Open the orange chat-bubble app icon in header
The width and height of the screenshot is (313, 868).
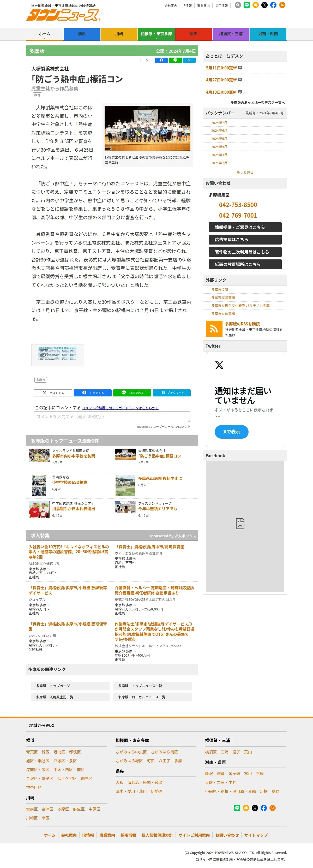[256, 5]
